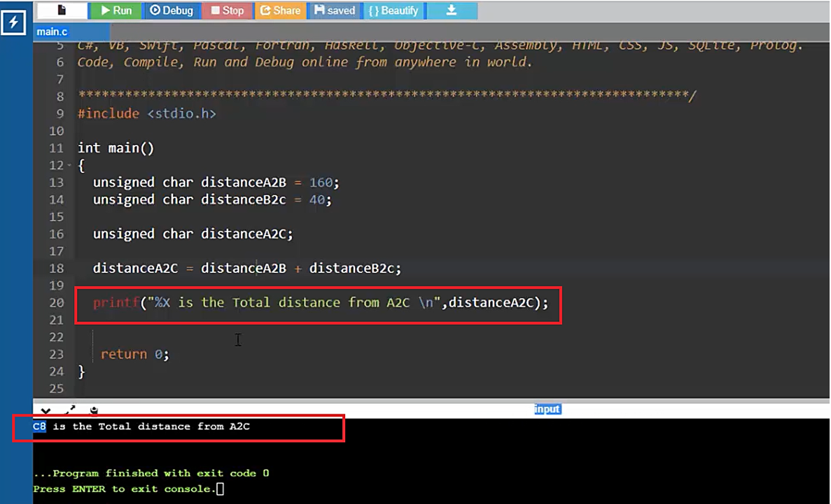Click the distanceA2C variable on line 18
Viewport: 831px width, 504px height.
[x=135, y=268]
